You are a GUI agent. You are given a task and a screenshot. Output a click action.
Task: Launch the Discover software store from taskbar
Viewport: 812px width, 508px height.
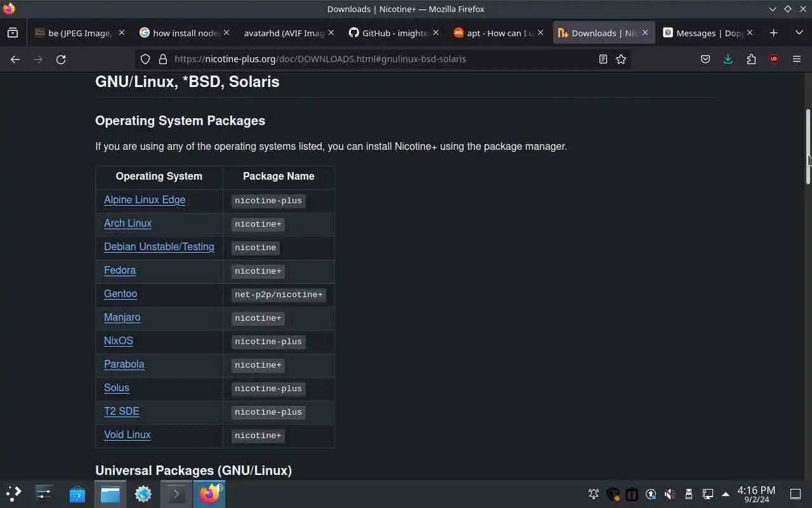(x=77, y=493)
